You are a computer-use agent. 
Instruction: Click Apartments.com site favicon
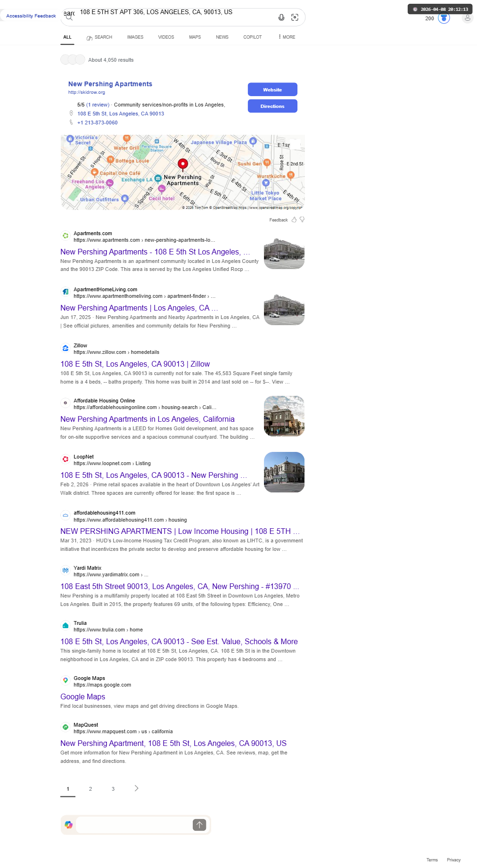click(x=66, y=236)
